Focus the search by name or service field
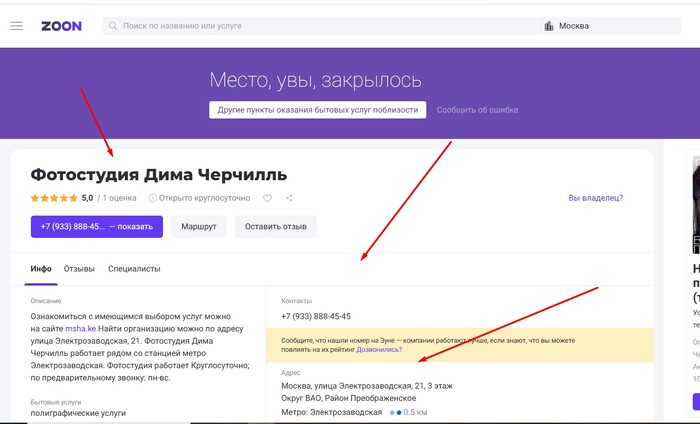Image resolution: width=700 pixels, height=424 pixels. point(320,26)
